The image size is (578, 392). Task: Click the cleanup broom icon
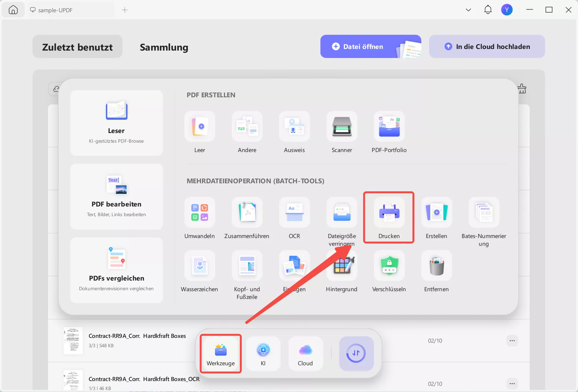522,89
